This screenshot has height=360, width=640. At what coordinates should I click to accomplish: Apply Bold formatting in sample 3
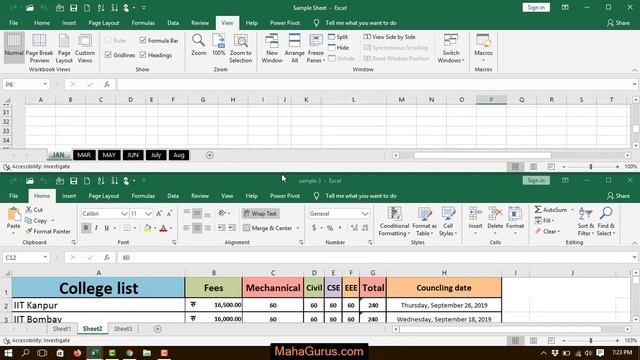tap(86, 228)
